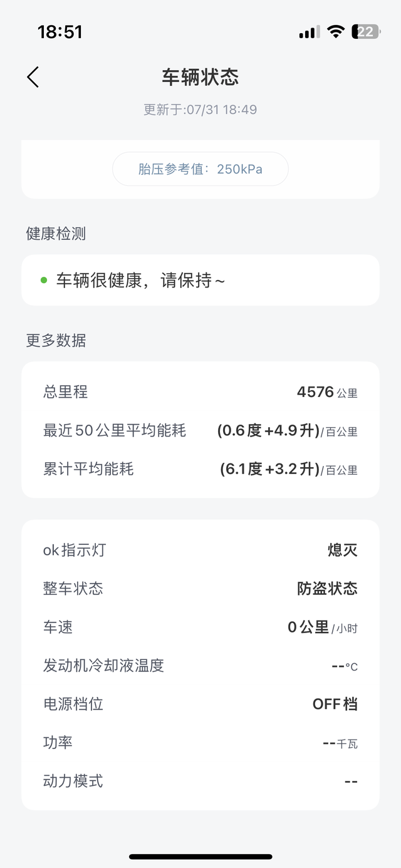This screenshot has height=868, width=401.
Task: Select the 车辆状态 title
Action: coord(200,77)
